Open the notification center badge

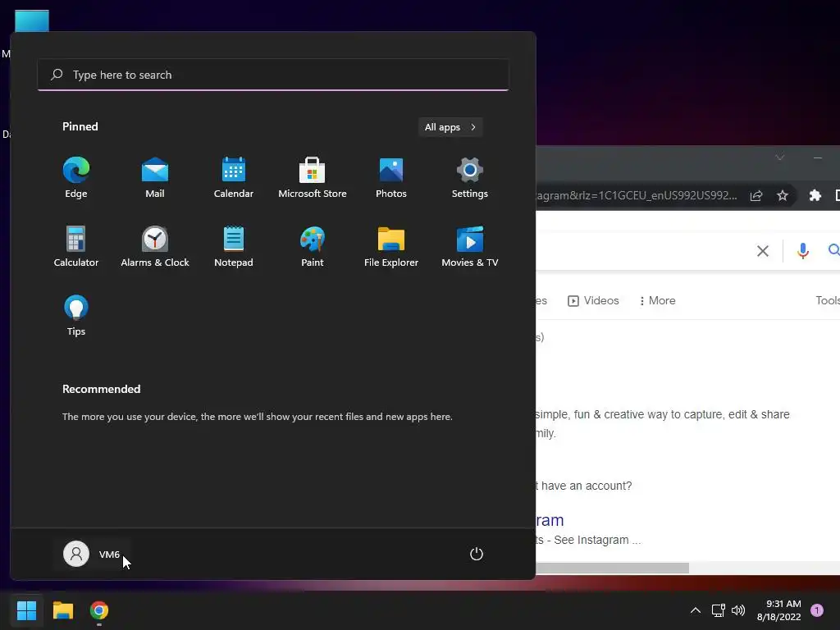tap(817, 610)
